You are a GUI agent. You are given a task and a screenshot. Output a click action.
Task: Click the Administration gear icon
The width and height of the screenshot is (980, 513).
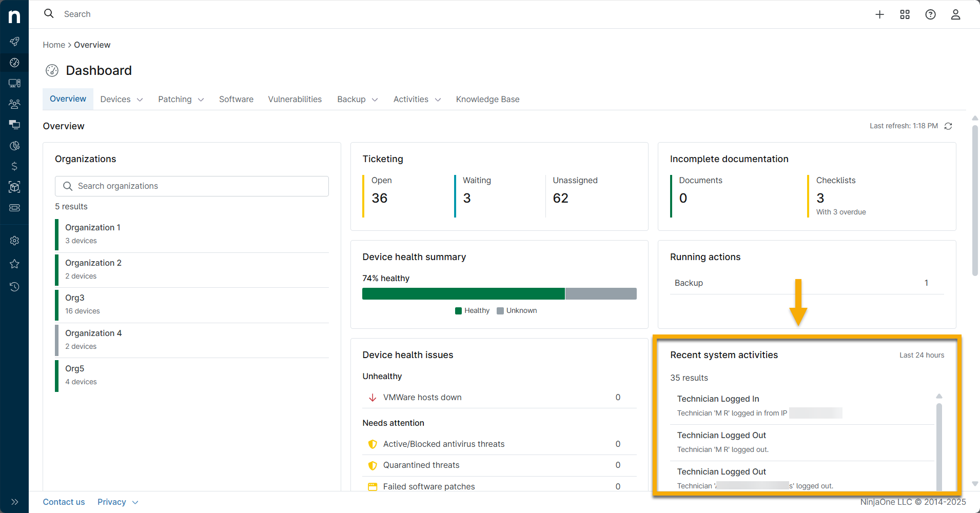(x=14, y=240)
